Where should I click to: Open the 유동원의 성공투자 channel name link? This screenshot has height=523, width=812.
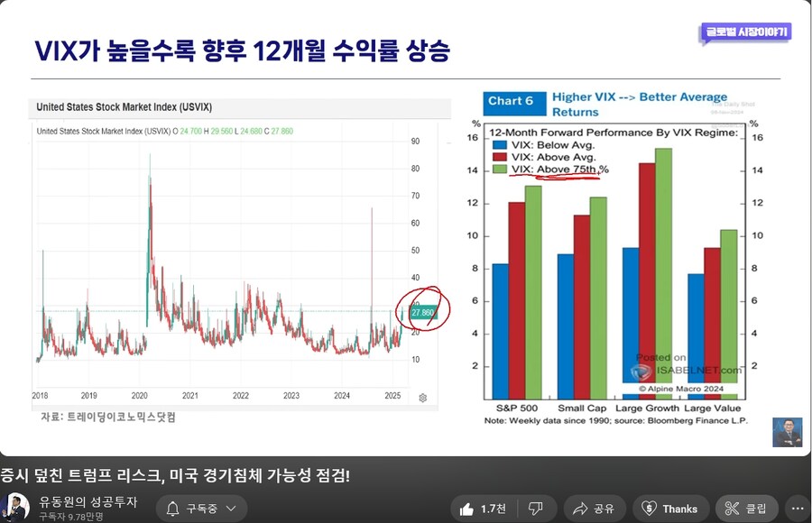(x=88, y=501)
